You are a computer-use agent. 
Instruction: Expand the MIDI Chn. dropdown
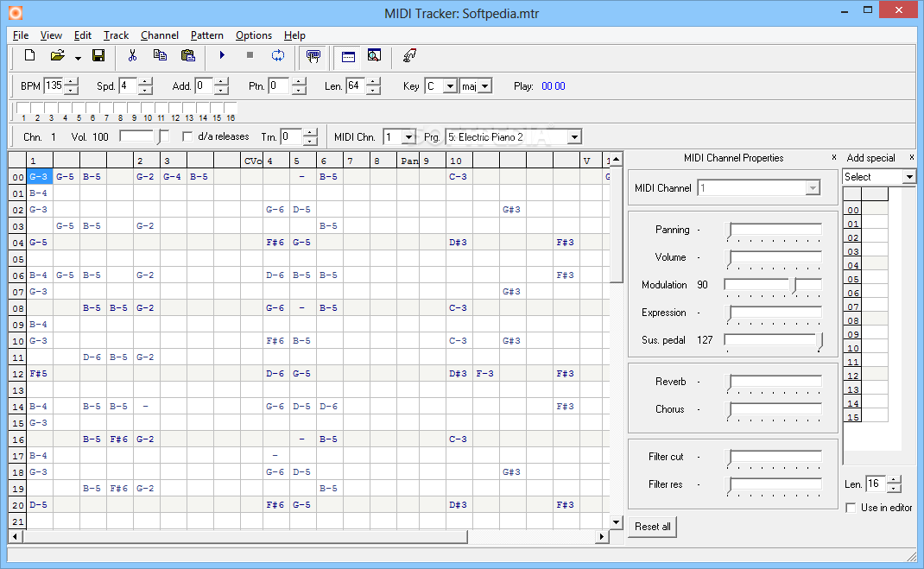tap(408, 137)
